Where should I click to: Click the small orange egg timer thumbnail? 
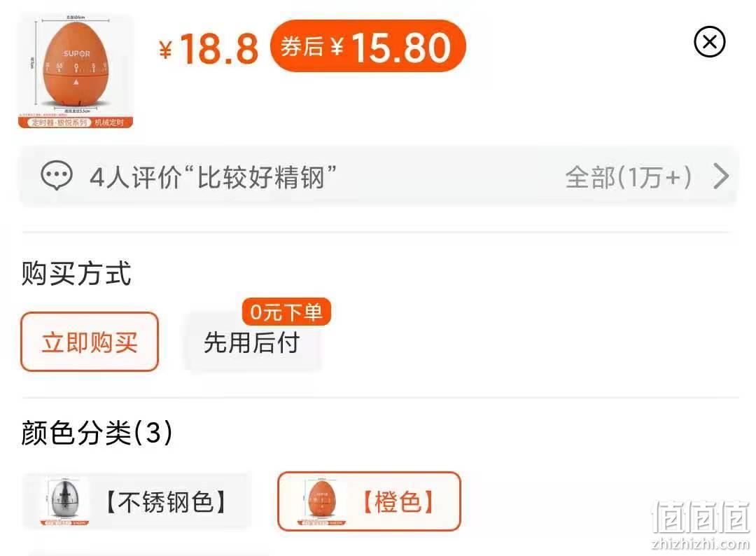(321, 501)
